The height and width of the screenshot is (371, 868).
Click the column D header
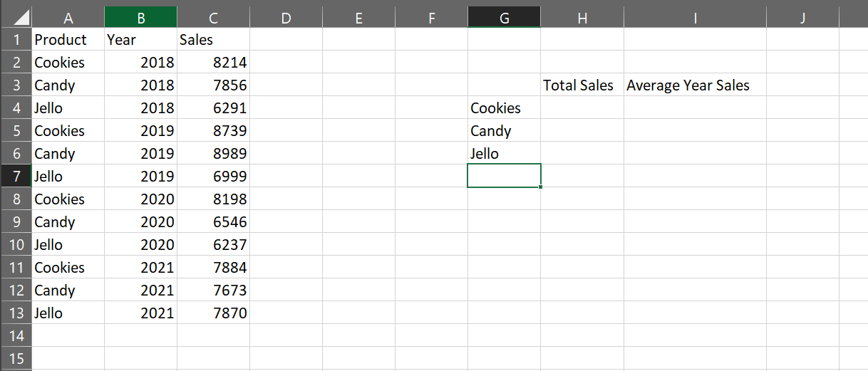286,19
